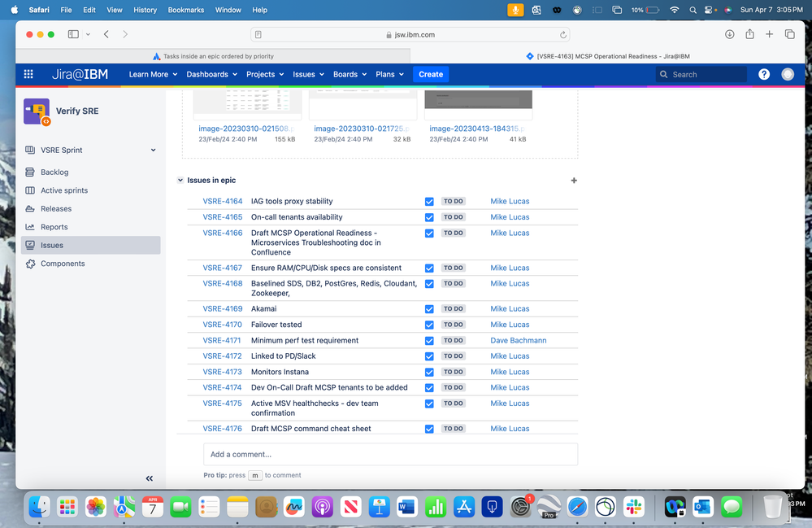Open the user profile avatar

(788, 74)
